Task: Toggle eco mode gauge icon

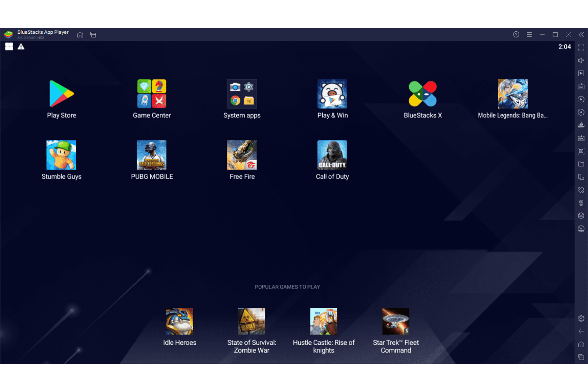Action: tap(581, 229)
